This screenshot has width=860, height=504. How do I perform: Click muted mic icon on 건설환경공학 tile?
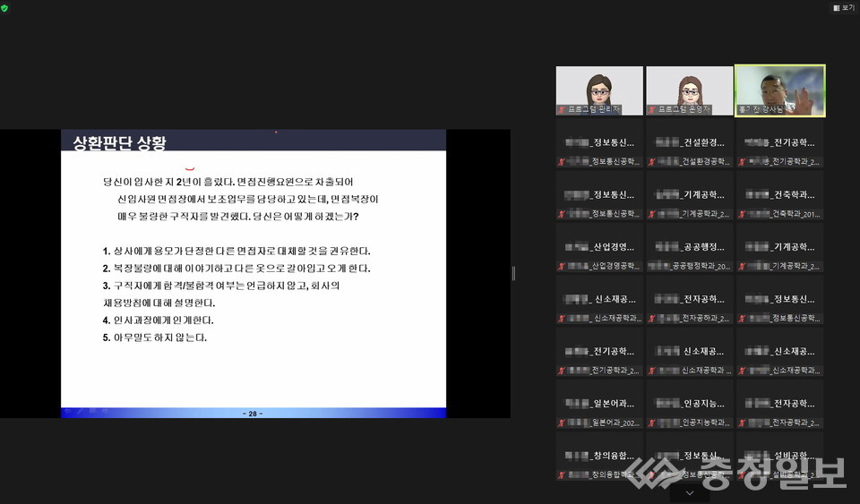651,162
